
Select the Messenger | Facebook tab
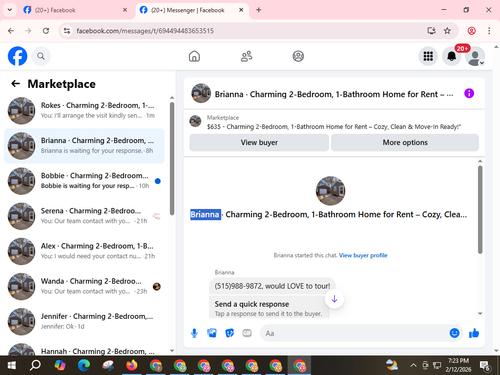coord(192,10)
